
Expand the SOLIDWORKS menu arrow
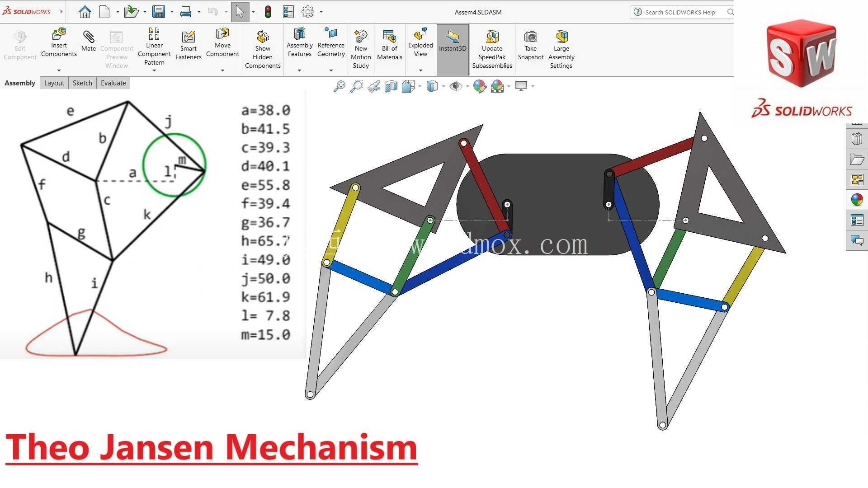61,12
